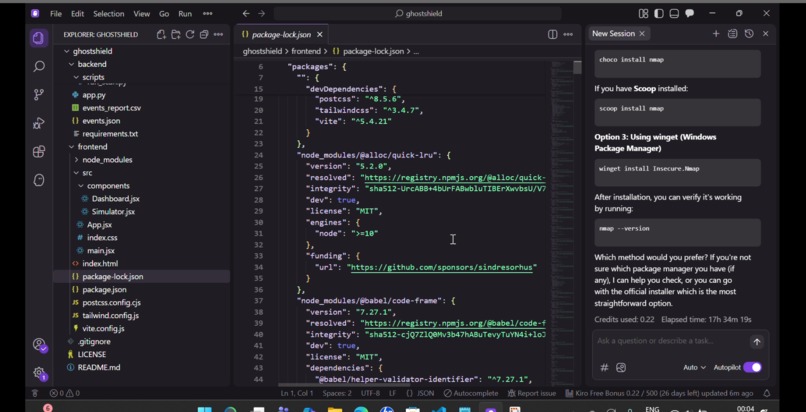Screen dimensions: 806x412
Task: Open the Run and Debug view
Action: pos(39,123)
